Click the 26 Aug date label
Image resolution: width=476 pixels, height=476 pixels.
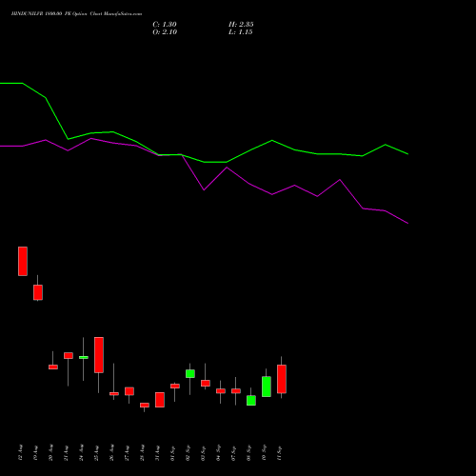click(x=111, y=453)
